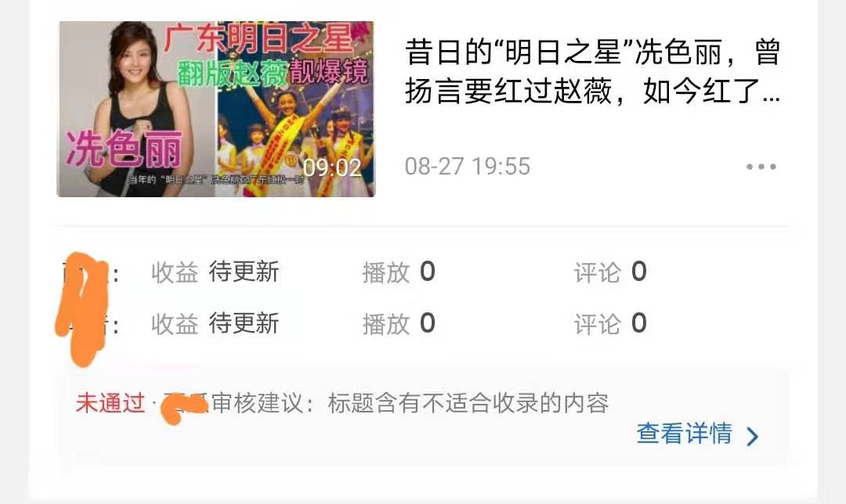Viewport: 846px width, 504px height.
Task: Open the 洗色丽 video thumbnail
Action: point(216,109)
